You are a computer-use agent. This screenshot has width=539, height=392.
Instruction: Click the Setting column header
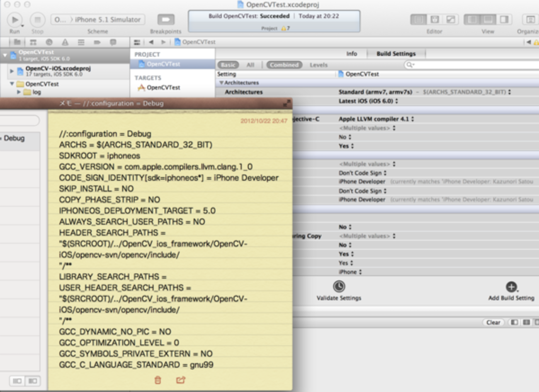coord(226,74)
